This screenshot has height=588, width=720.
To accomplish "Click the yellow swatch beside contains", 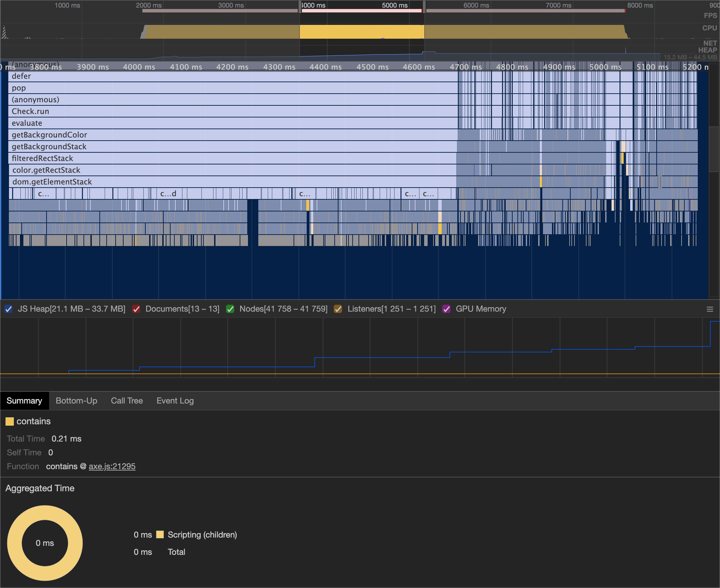I will pos(10,421).
